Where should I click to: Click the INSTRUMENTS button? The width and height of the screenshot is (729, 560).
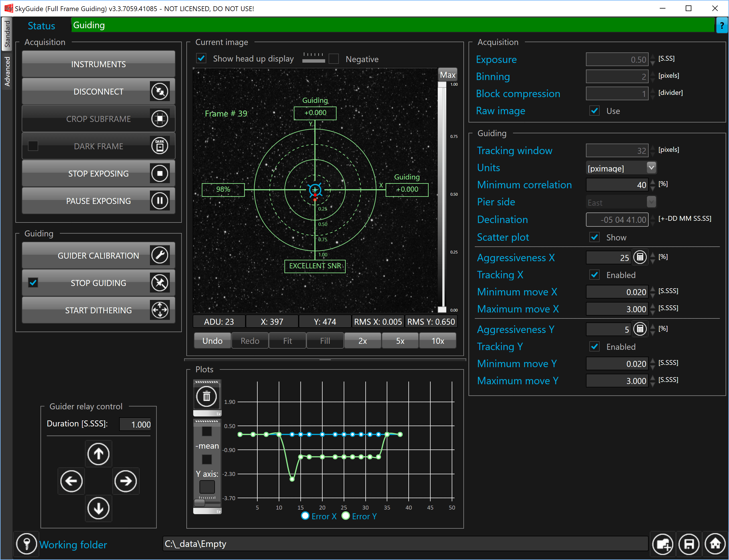pos(98,64)
